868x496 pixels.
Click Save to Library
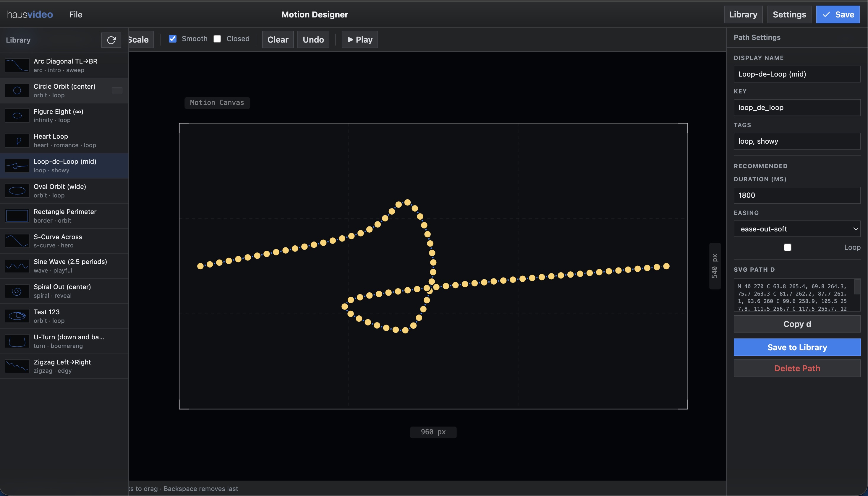(797, 347)
